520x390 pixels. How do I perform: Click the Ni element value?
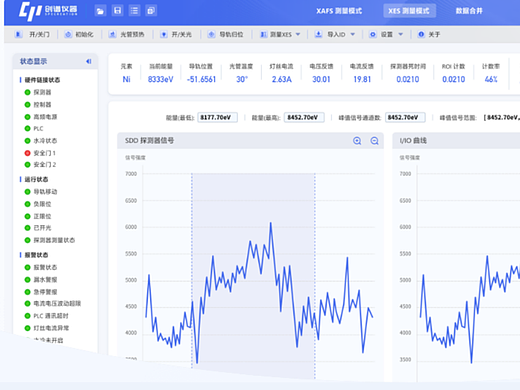126,79
